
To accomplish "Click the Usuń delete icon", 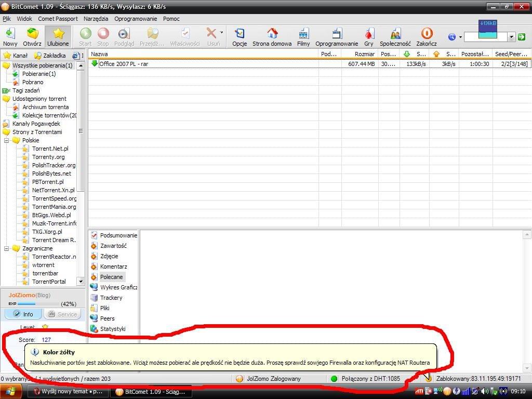I will (212, 37).
